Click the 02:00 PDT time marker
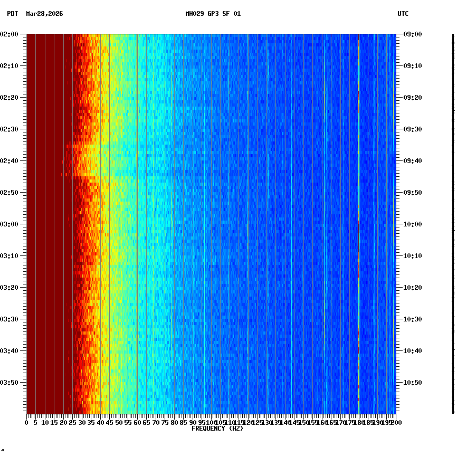The width and height of the screenshot is (476, 456). [x=9, y=35]
